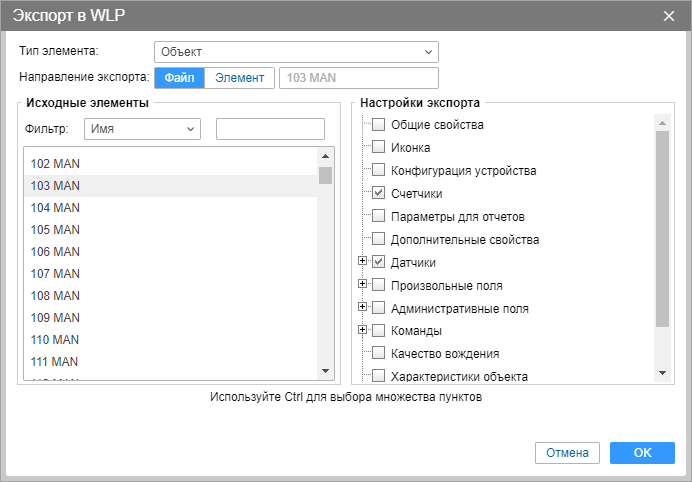Confirm export with OK button
This screenshot has height=482, width=692.
(642, 453)
